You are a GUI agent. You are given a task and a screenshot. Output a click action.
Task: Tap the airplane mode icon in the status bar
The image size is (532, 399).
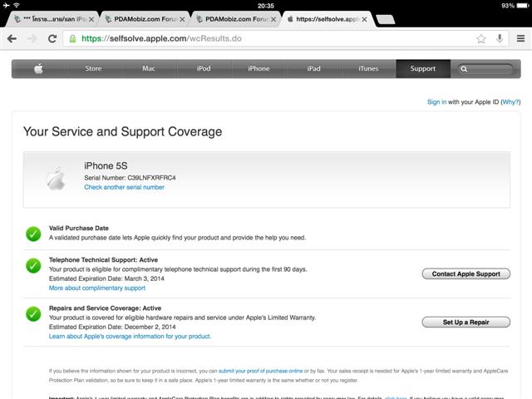coord(7,6)
